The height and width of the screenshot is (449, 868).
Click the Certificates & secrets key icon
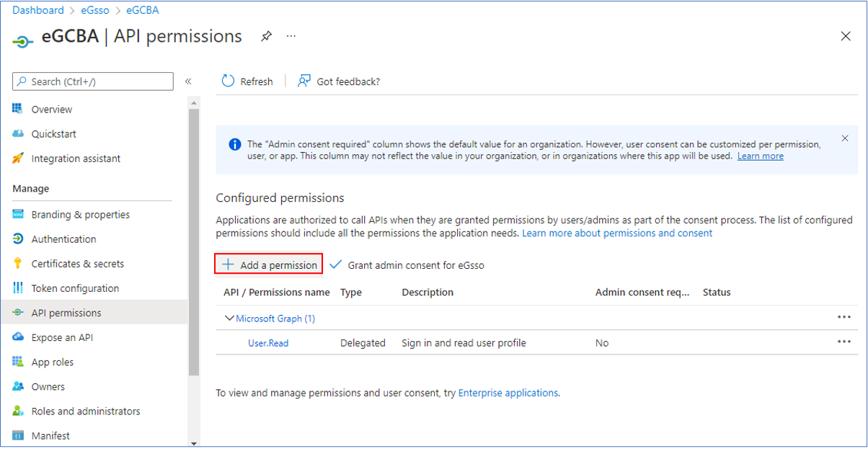click(18, 263)
